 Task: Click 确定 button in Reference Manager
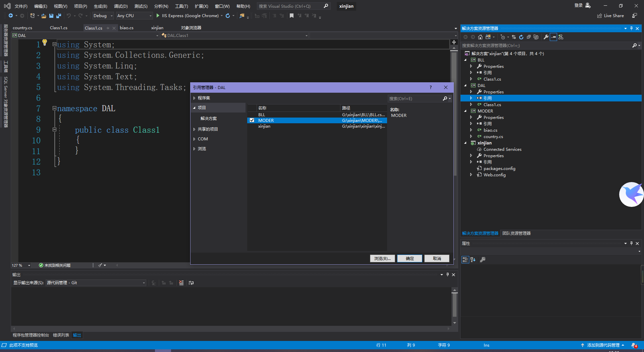pos(410,258)
